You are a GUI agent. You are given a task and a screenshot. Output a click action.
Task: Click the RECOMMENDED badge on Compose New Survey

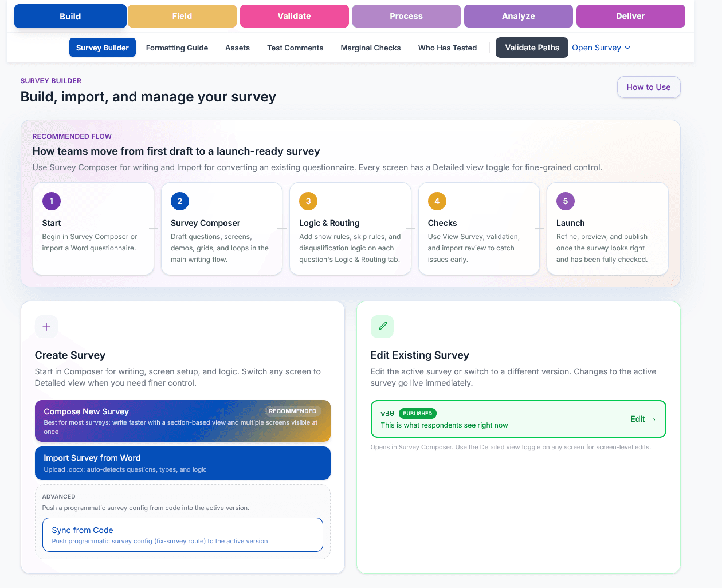(293, 411)
